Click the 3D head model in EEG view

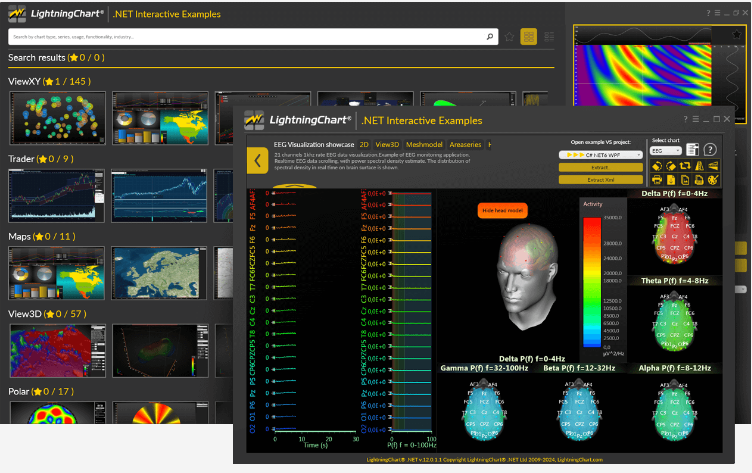(527, 276)
